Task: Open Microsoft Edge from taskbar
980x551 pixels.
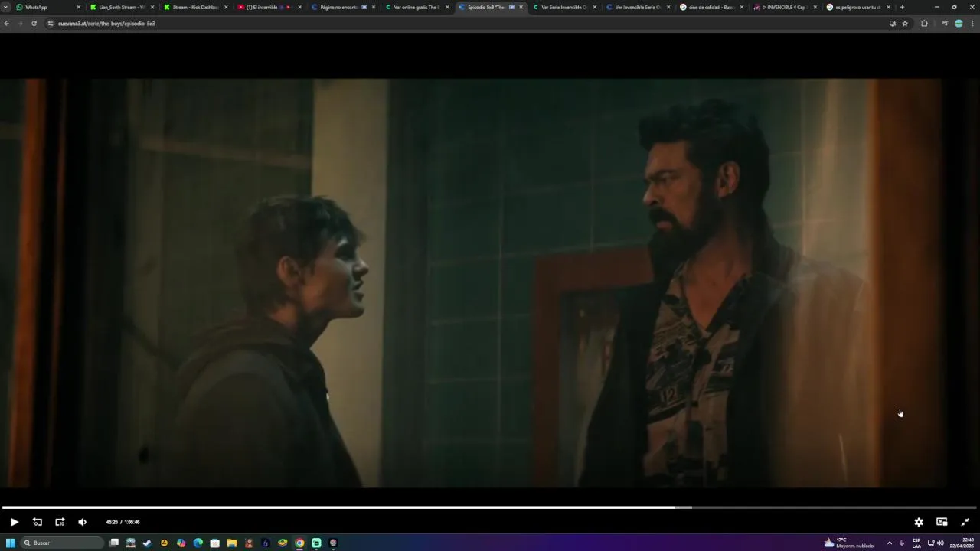Action: pos(198,543)
